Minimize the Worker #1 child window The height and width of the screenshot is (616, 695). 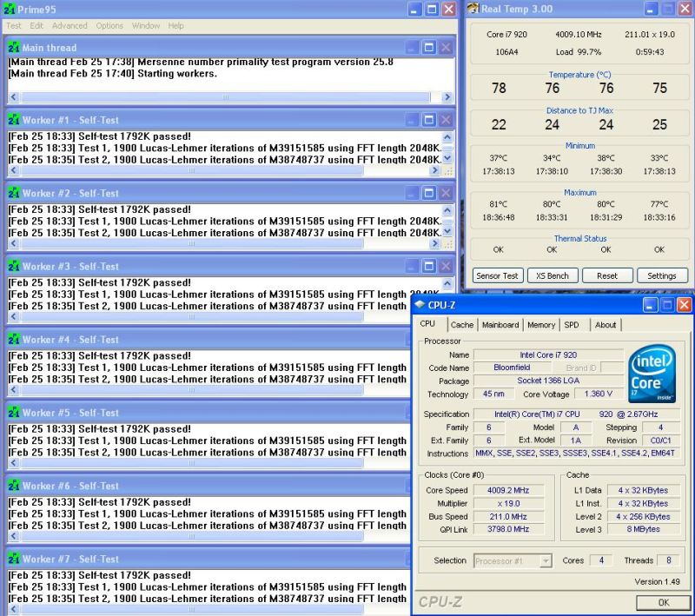coord(412,120)
